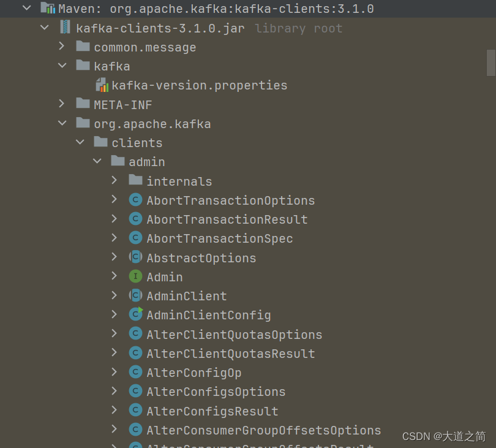Select the AbstractOptions class name
This screenshot has height=448, width=496.
201,258
